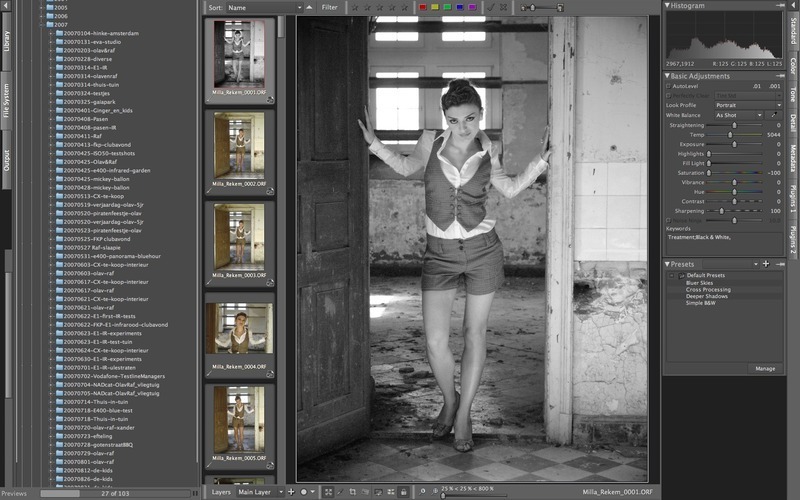Viewport: 800px width, 500px height.
Task: Toggle the Perfectly Clear checkbox
Action: 668,96
